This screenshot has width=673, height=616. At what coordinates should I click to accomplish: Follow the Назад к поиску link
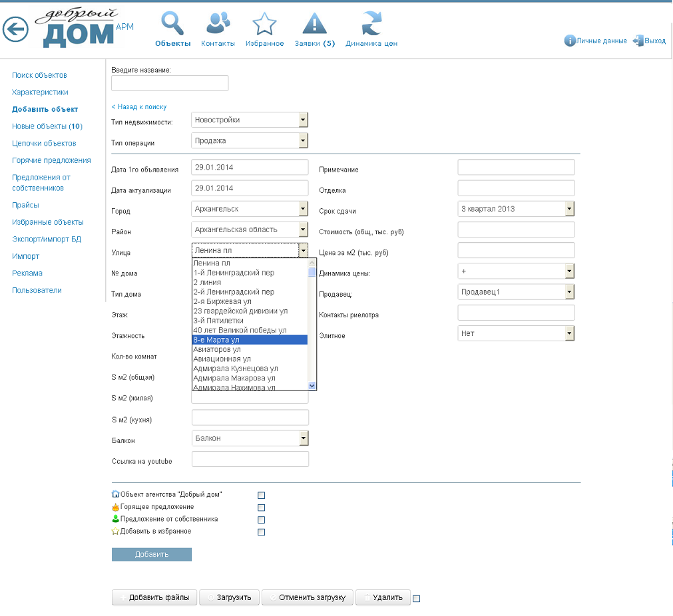(139, 107)
